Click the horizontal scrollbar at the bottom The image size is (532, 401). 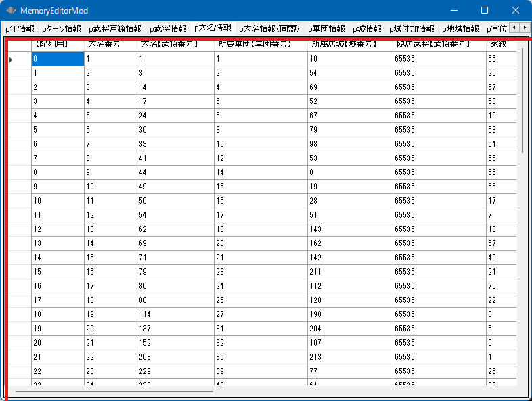(x=114, y=391)
